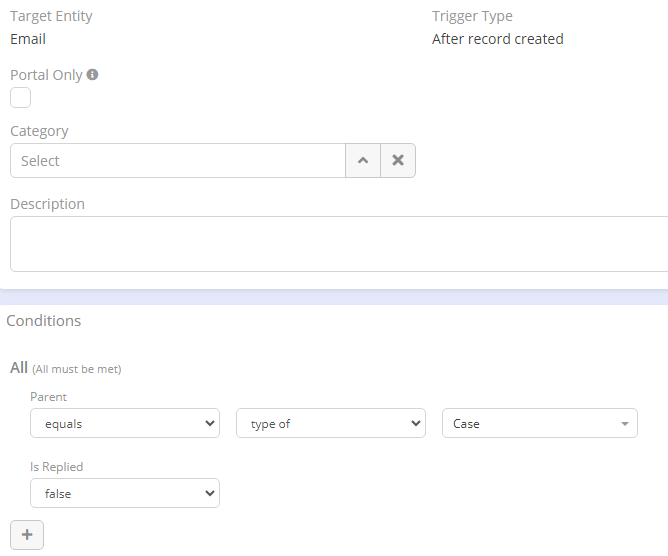
Task: Click the Is Replied condition label
Action: (x=57, y=466)
